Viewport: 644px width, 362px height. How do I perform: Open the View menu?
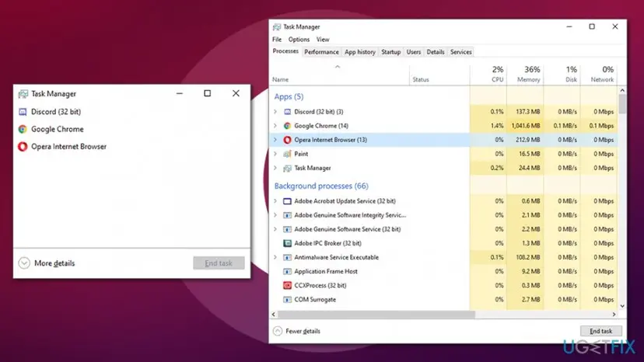[x=323, y=40]
